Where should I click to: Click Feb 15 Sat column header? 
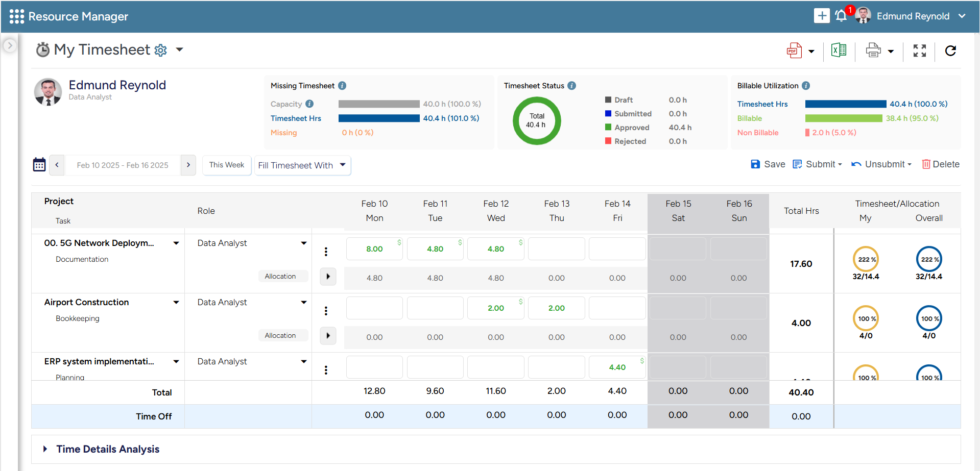pos(678,211)
